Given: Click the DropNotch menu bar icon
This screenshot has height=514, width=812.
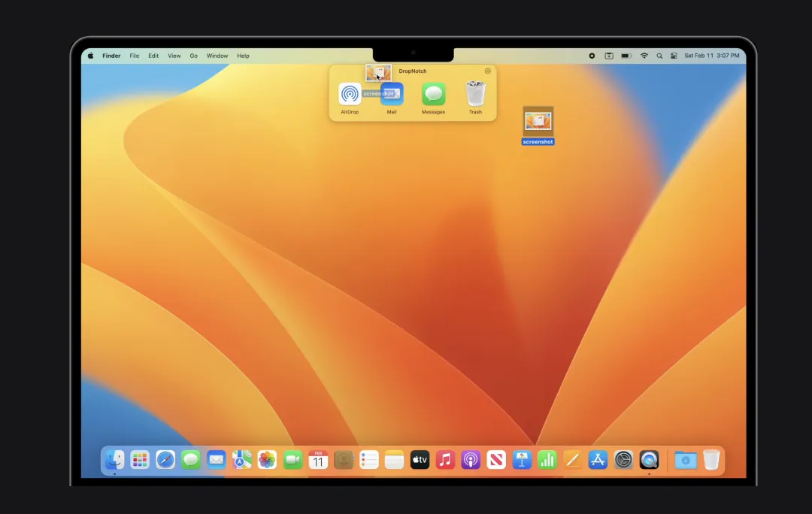Looking at the screenshot, I should (x=609, y=56).
